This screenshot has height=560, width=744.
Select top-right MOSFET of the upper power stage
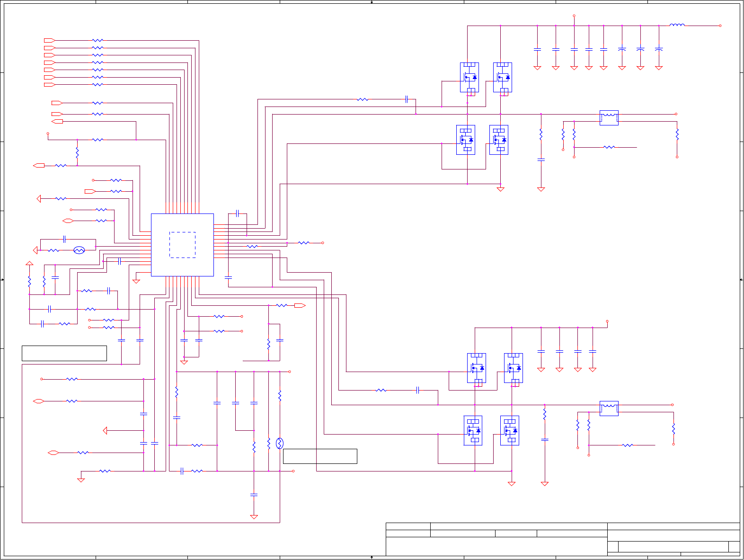click(503, 78)
